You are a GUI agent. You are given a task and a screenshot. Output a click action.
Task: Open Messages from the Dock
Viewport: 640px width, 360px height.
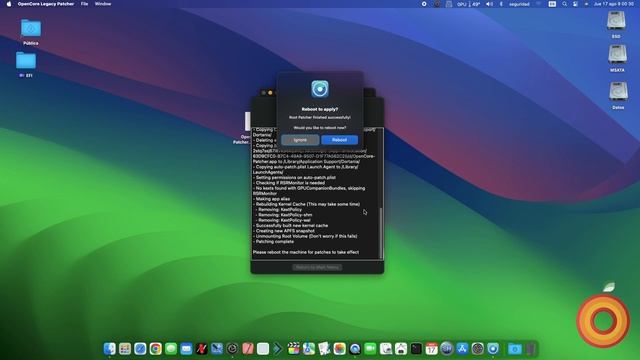coord(171,349)
